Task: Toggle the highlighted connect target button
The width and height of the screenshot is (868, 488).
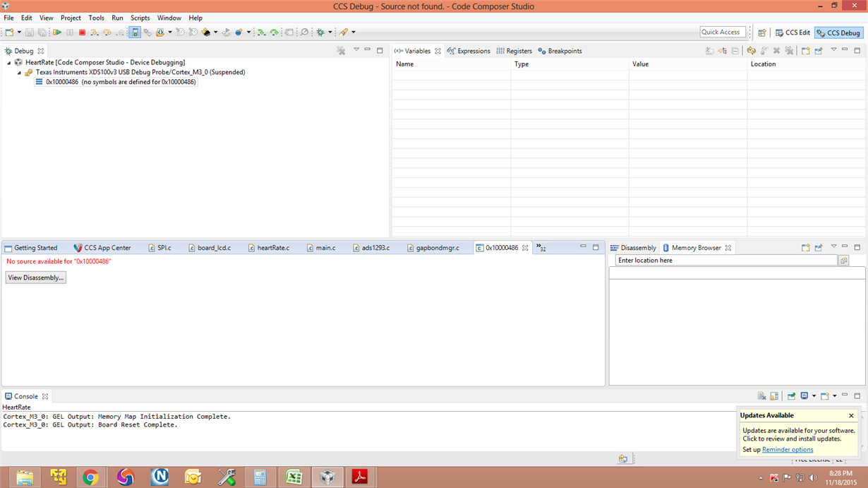Action: [x=135, y=32]
